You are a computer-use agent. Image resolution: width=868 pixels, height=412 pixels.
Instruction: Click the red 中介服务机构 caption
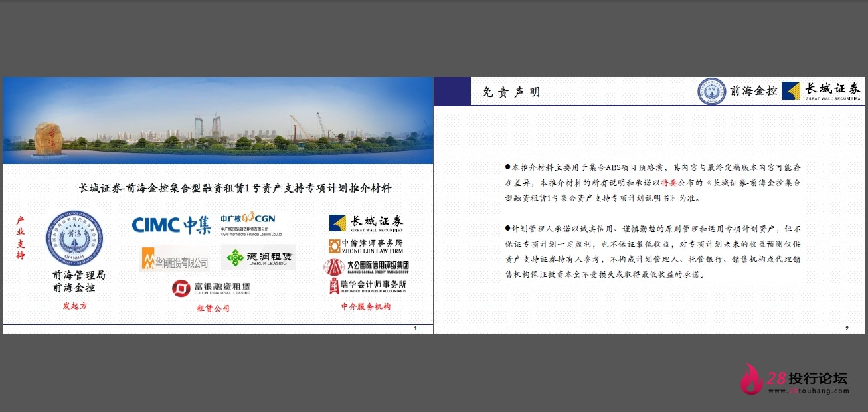(366, 306)
